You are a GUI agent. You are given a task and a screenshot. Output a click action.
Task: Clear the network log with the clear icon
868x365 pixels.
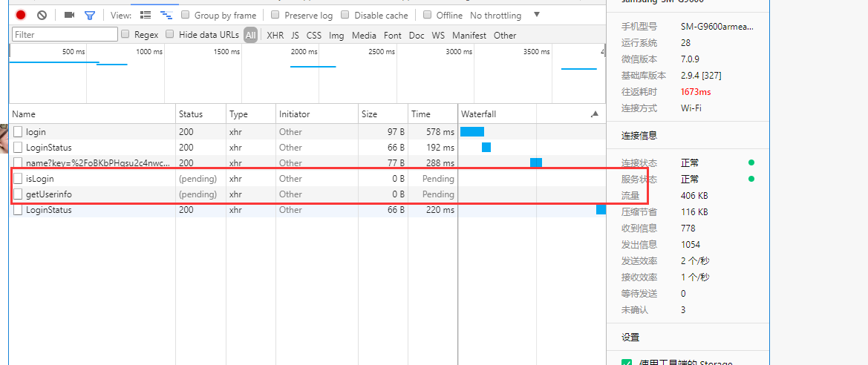(x=42, y=15)
